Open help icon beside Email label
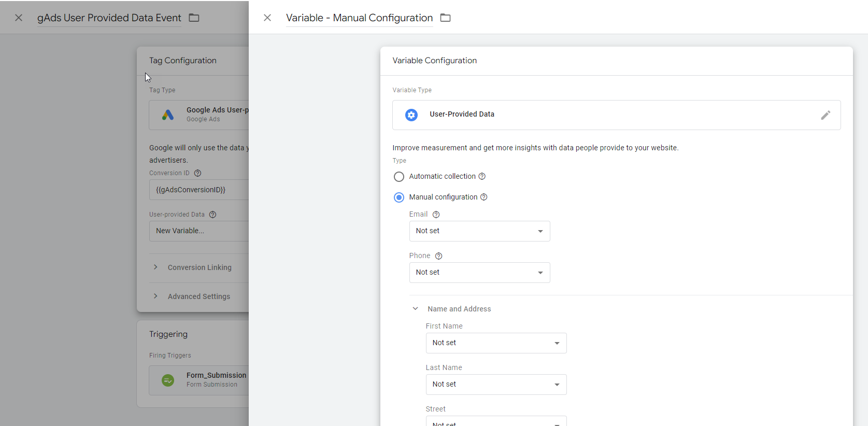This screenshot has height=426, width=868. 436,215
